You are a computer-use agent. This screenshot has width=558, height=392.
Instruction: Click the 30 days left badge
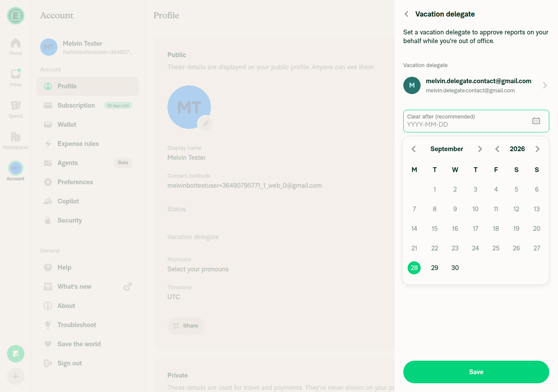tap(118, 105)
